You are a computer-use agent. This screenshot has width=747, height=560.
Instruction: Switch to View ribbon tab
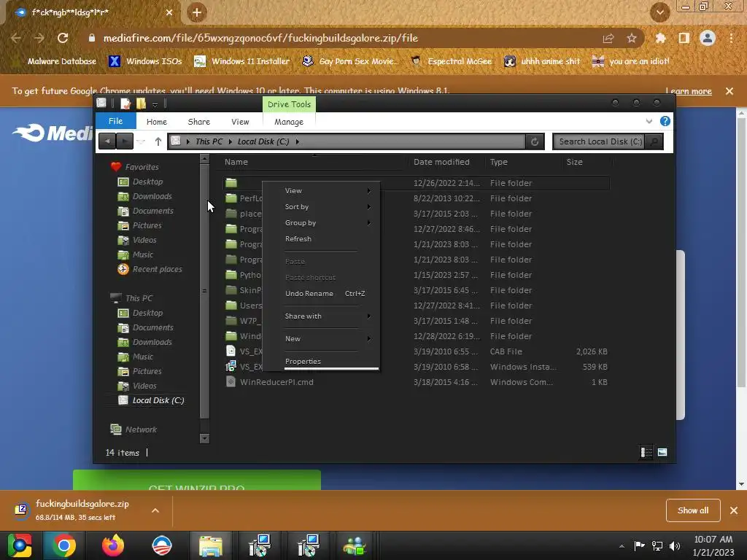point(240,122)
